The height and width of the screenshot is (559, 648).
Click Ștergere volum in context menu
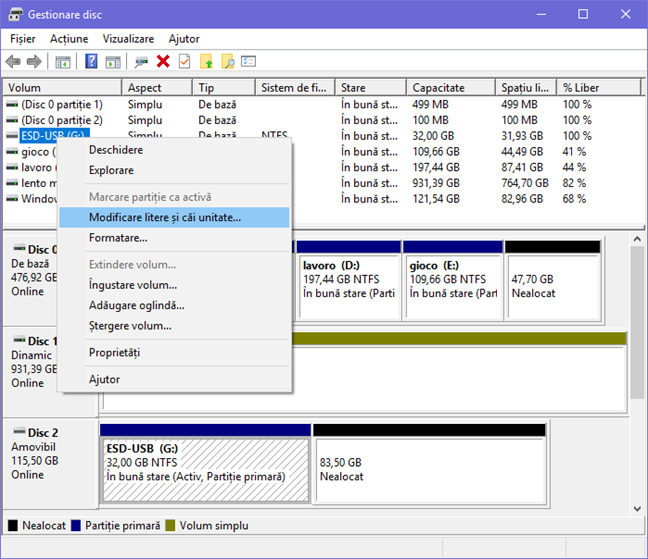click(x=129, y=325)
